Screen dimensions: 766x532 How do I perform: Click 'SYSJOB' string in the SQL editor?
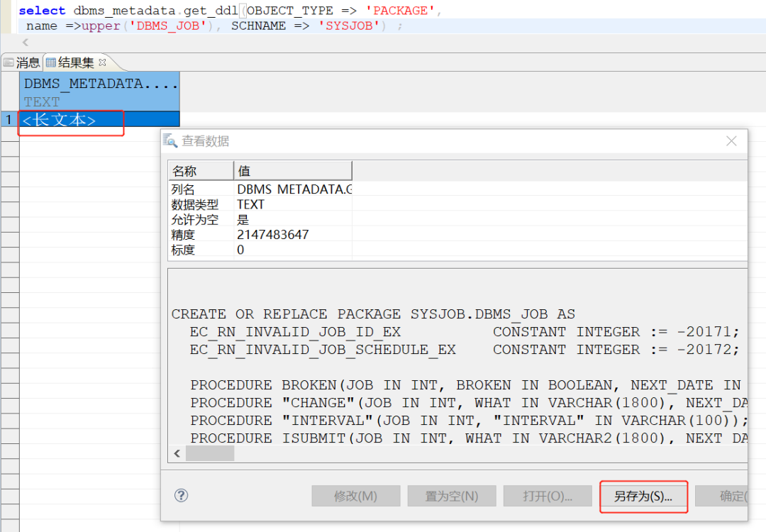349,26
